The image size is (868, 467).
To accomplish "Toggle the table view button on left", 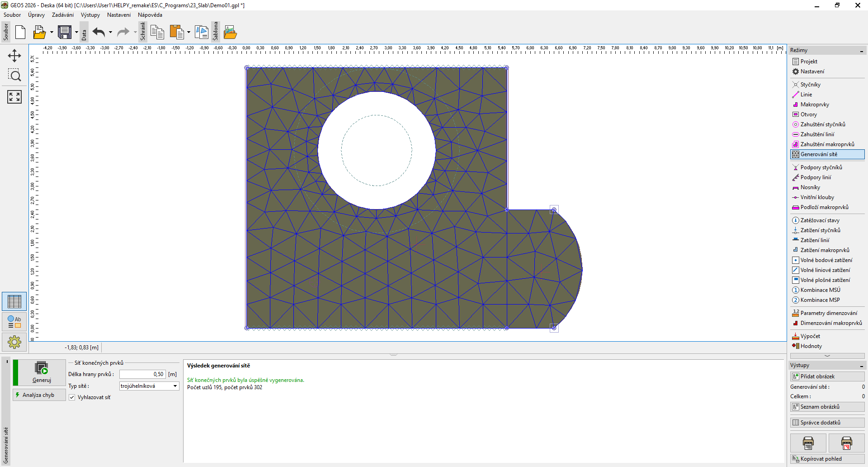I will click(14, 301).
